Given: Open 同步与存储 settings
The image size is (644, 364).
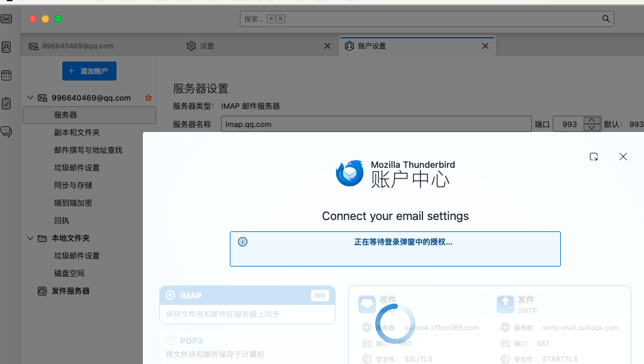Looking at the screenshot, I should (x=73, y=185).
